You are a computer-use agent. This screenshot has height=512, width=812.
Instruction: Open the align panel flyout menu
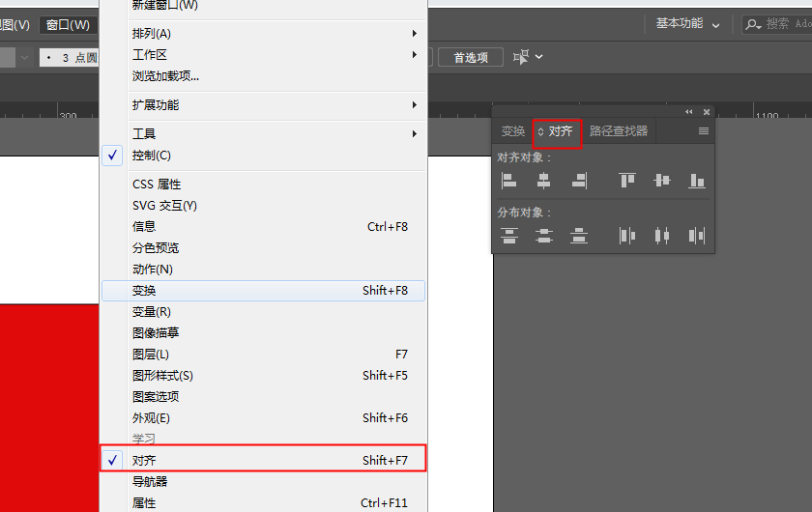tap(704, 131)
